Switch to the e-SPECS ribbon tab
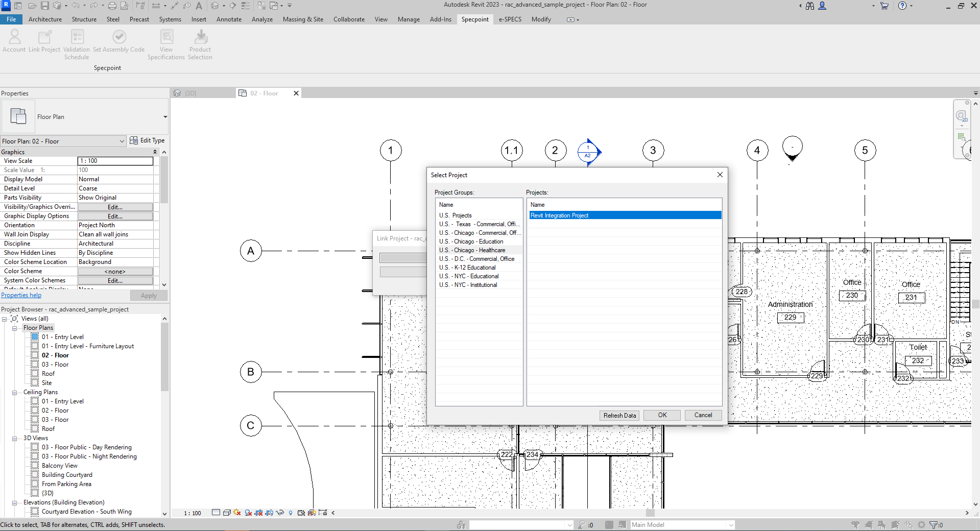980x531 pixels. (x=510, y=19)
